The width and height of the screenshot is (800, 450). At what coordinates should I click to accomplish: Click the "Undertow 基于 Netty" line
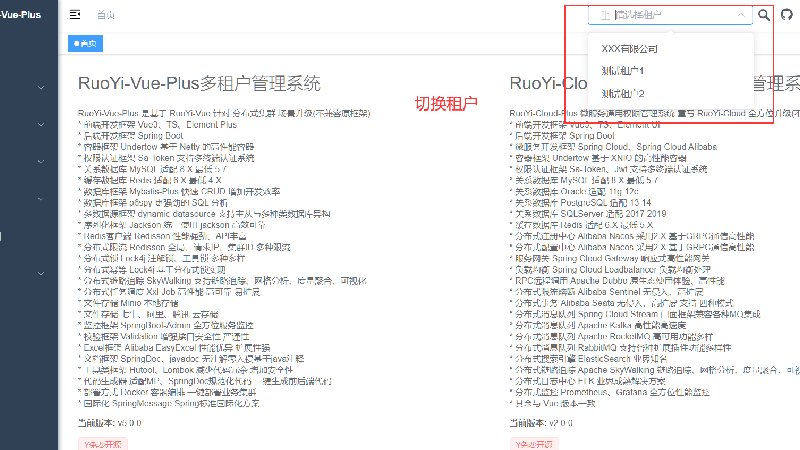pos(166,147)
